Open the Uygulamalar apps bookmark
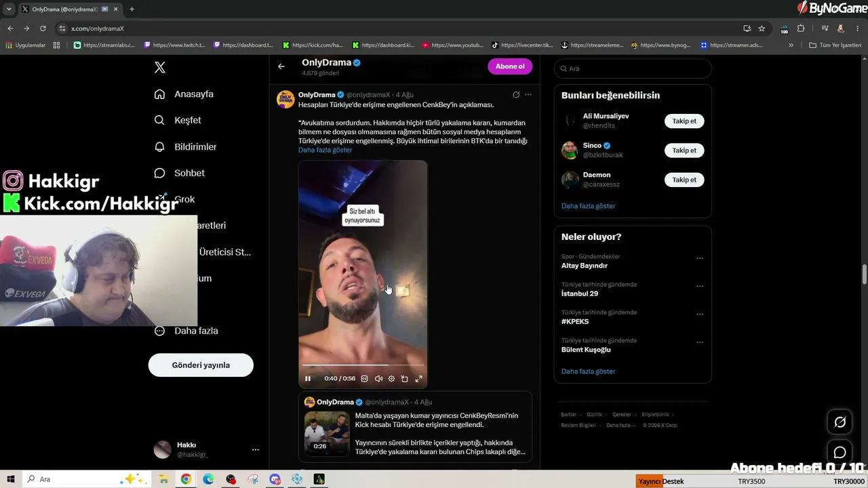Viewport: 868px width, 488px height. pos(25,45)
